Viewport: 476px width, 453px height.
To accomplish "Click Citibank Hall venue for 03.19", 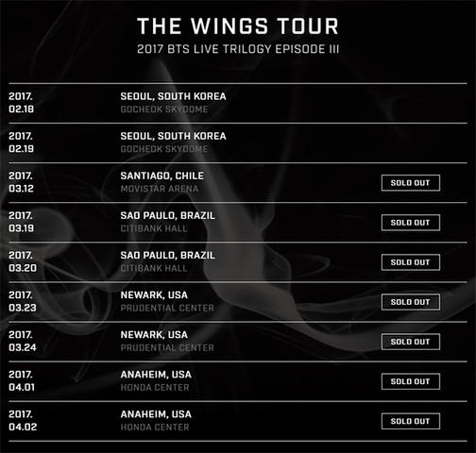I will coord(154,228).
